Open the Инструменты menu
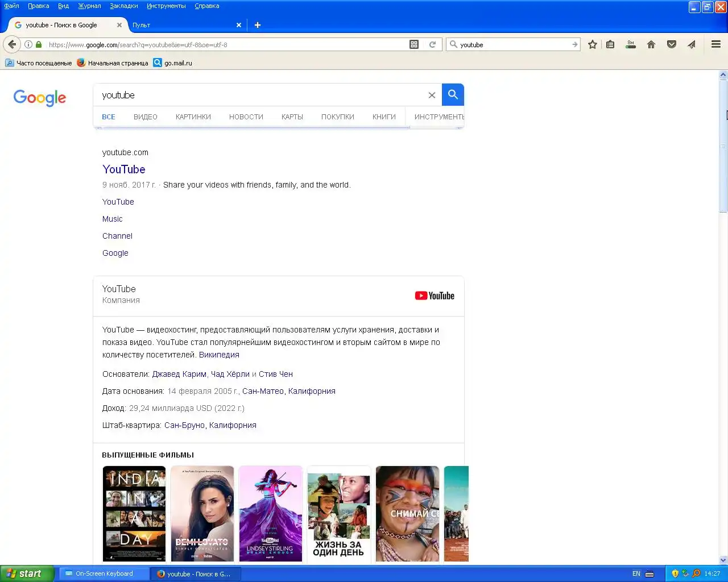The image size is (728, 582). pyautogui.click(x=166, y=6)
